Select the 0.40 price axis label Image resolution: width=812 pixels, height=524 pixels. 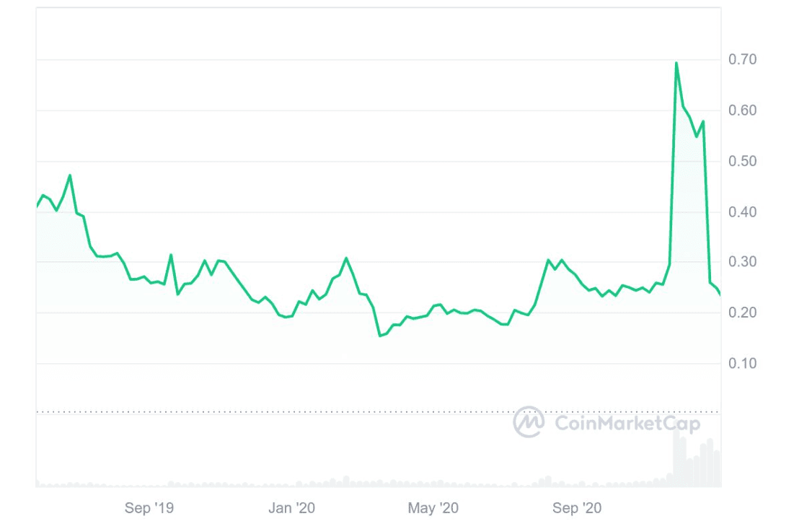pyautogui.click(x=742, y=212)
